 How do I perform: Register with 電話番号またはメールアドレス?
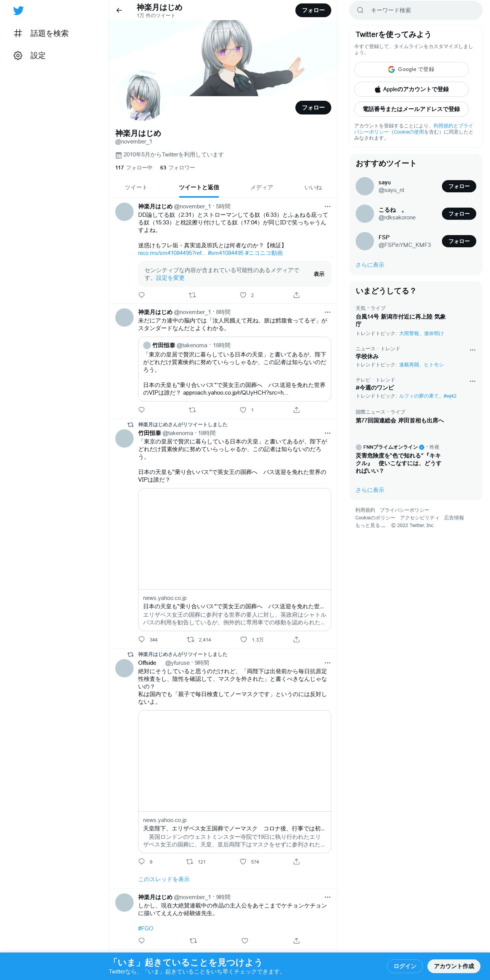[411, 109]
